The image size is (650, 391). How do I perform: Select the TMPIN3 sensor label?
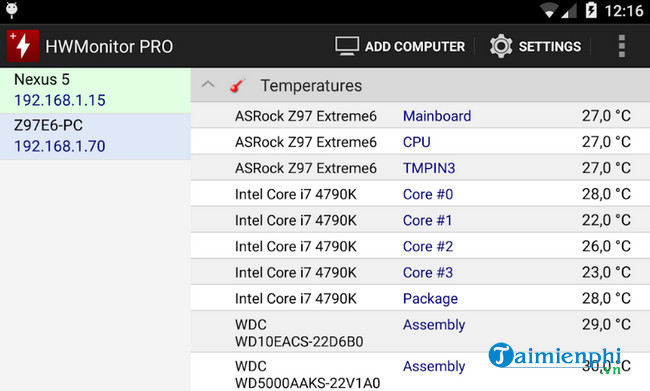coord(429,168)
